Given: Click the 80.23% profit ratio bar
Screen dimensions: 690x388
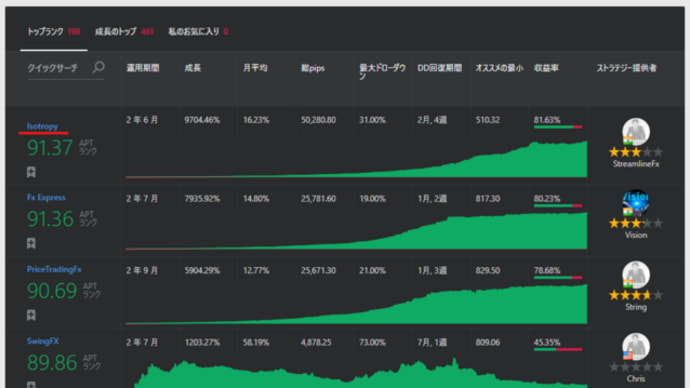Looking at the screenshot, I should coord(558,205).
